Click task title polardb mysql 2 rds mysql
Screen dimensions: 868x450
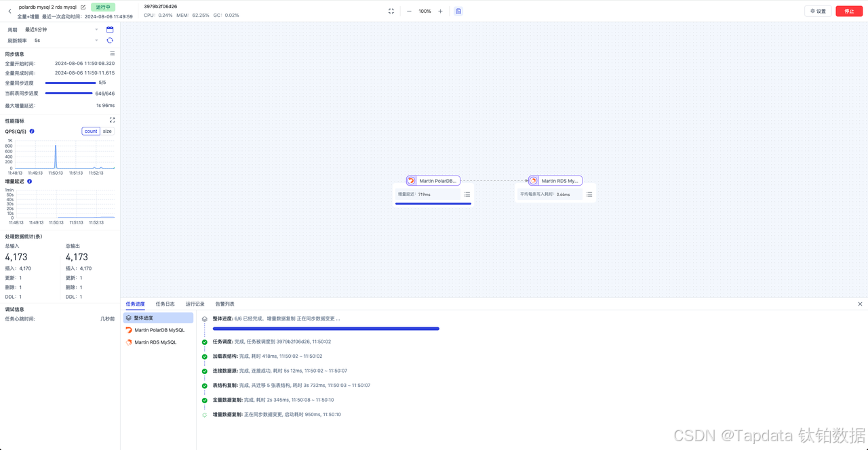click(47, 7)
